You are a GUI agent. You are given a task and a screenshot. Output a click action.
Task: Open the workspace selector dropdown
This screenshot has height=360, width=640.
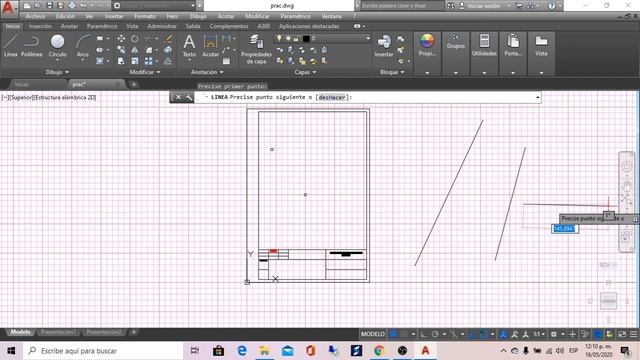[x=193, y=6]
